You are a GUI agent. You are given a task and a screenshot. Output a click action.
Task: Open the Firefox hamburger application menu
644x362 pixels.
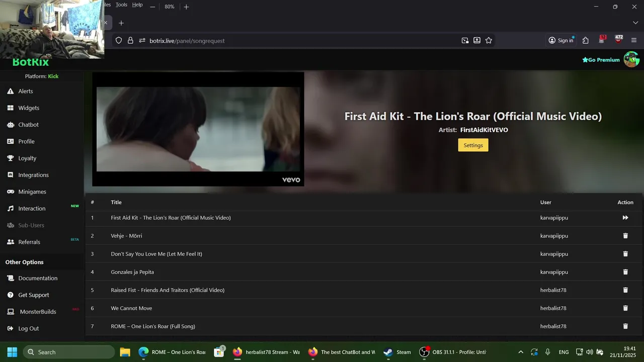click(x=634, y=41)
